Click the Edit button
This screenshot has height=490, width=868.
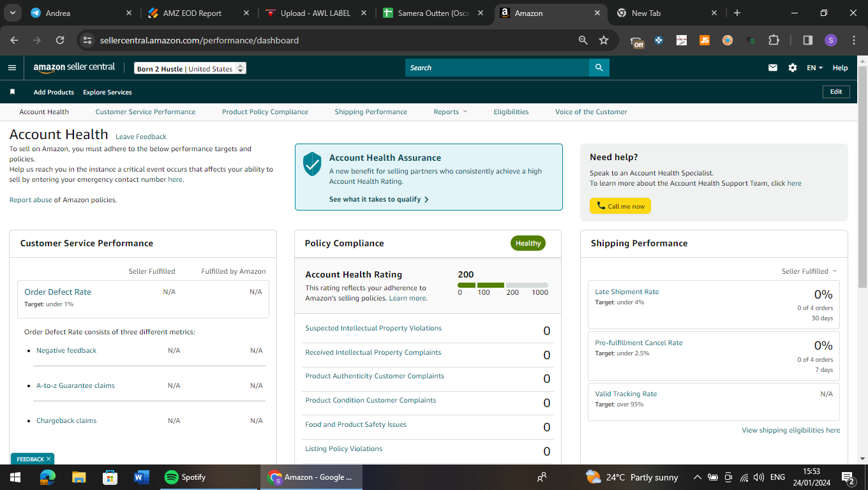coord(836,92)
